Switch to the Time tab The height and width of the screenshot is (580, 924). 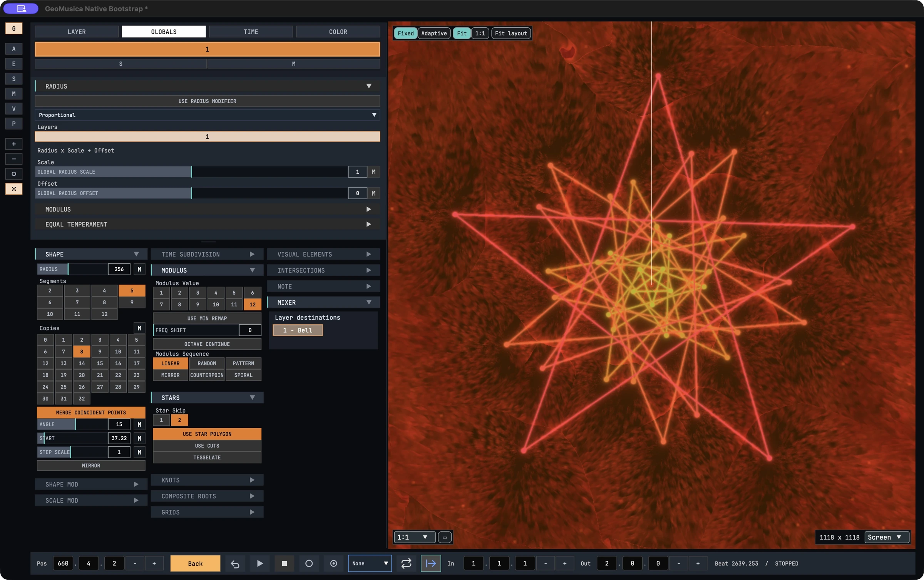(x=251, y=32)
